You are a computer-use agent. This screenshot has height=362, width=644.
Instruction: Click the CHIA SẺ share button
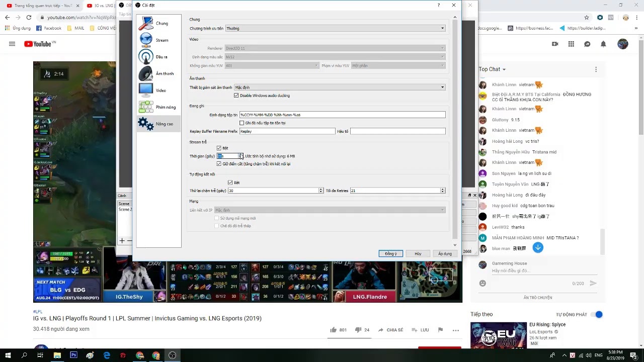390,330
